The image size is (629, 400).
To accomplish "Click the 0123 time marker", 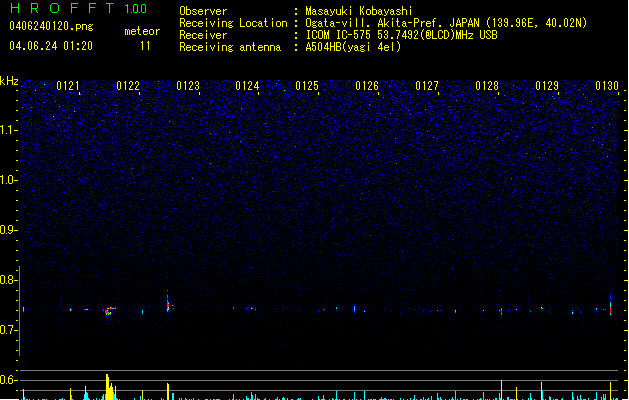I will (x=188, y=86).
